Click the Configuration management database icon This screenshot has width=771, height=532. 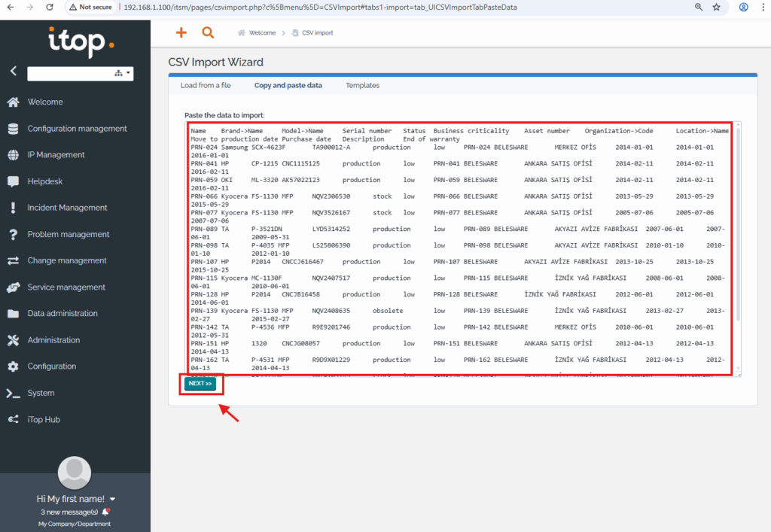click(x=13, y=129)
